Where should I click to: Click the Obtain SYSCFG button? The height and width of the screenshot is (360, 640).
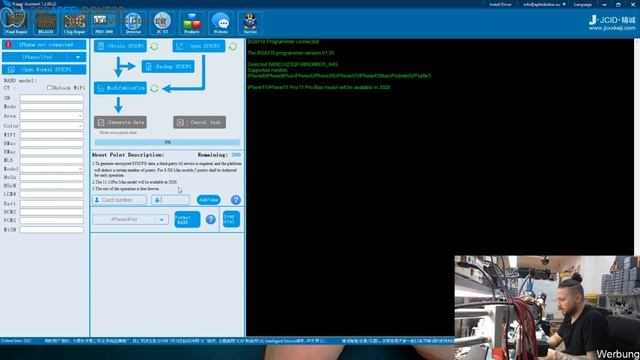pyautogui.click(x=120, y=46)
